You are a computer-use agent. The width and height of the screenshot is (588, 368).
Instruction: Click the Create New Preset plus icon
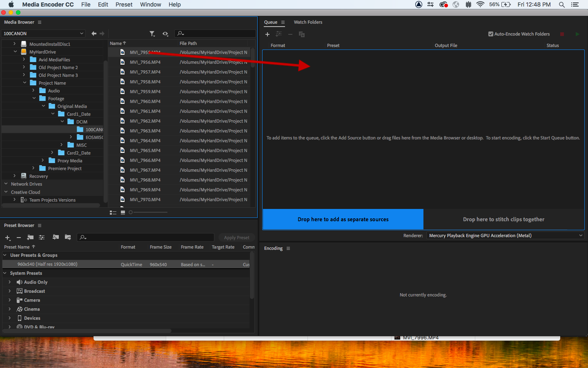(x=7, y=238)
